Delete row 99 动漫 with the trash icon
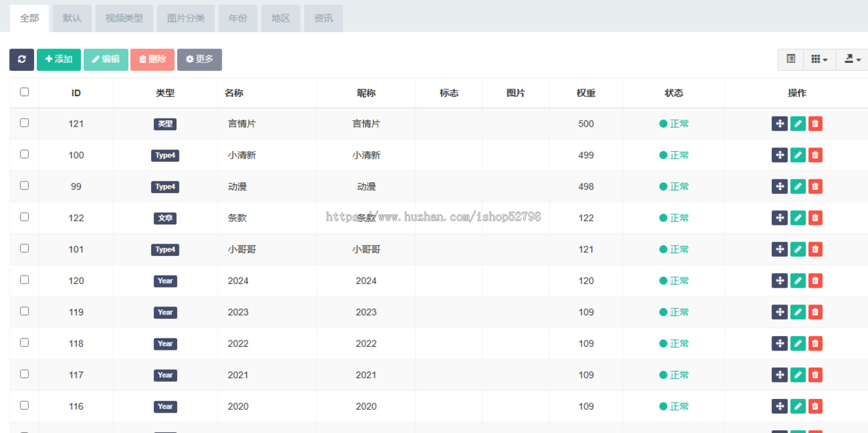 point(815,187)
